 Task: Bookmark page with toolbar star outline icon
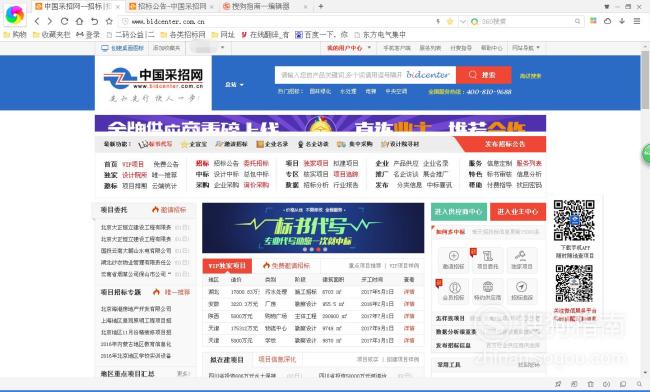[x=109, y=21]
